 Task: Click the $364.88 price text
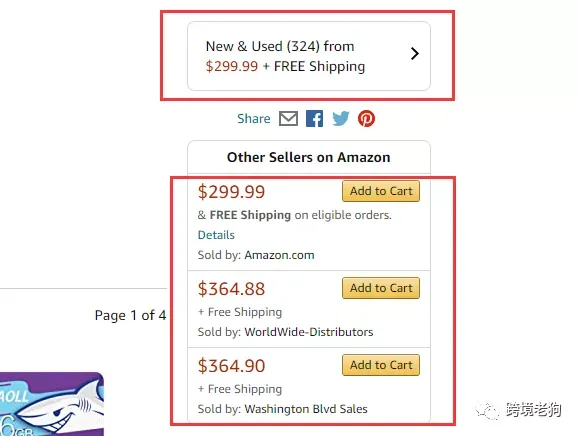click(232, 289)
